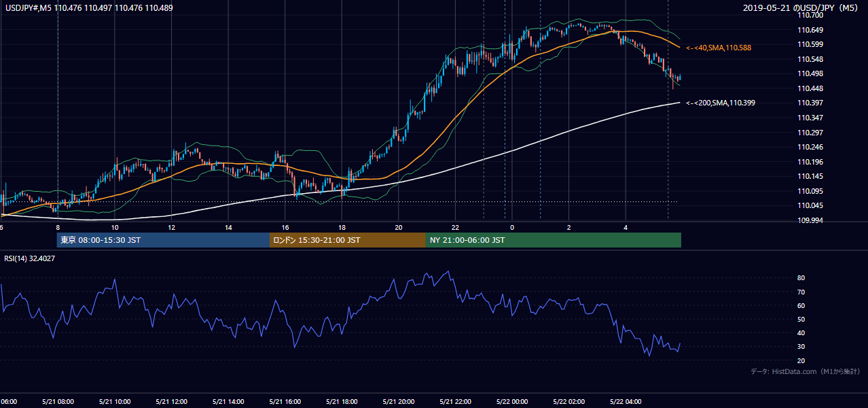The image size is (868, 408).
Task: Click the 110.297 price axis value
Action: coord(811,133)
